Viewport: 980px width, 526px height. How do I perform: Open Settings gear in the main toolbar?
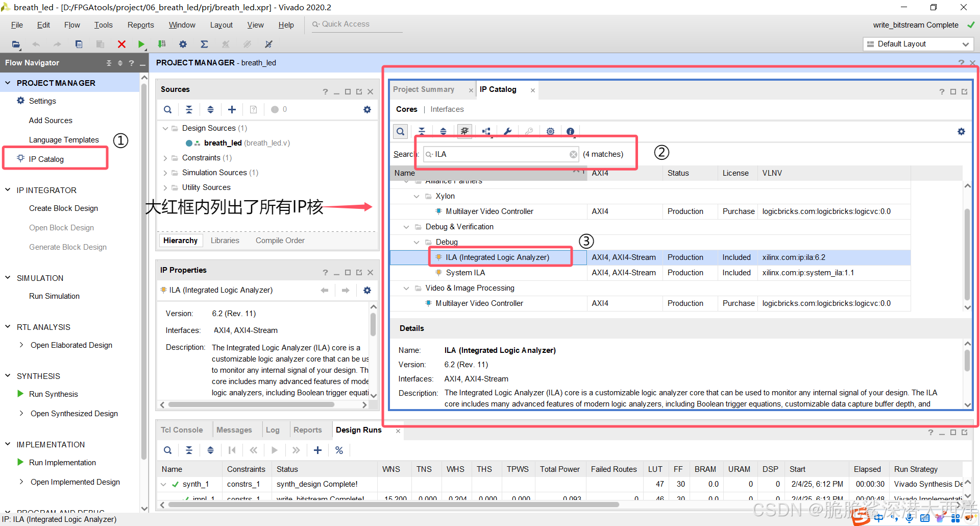click(183, 44)
